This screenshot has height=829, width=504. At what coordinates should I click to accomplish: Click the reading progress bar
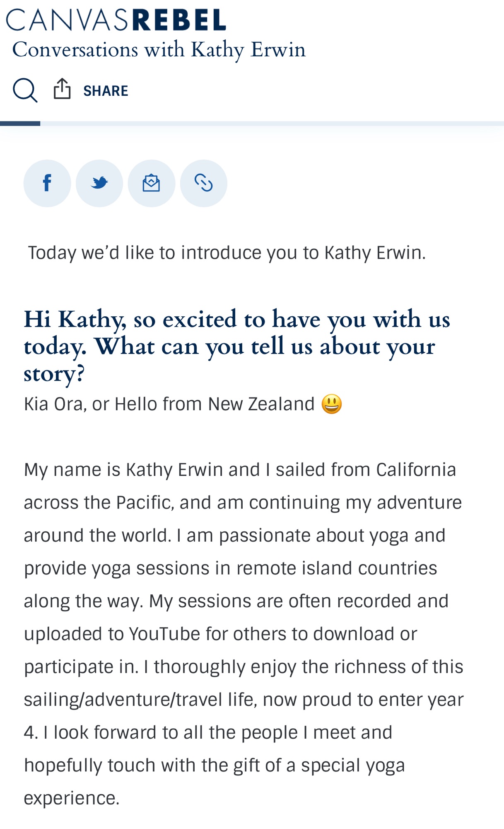[269, 124]
